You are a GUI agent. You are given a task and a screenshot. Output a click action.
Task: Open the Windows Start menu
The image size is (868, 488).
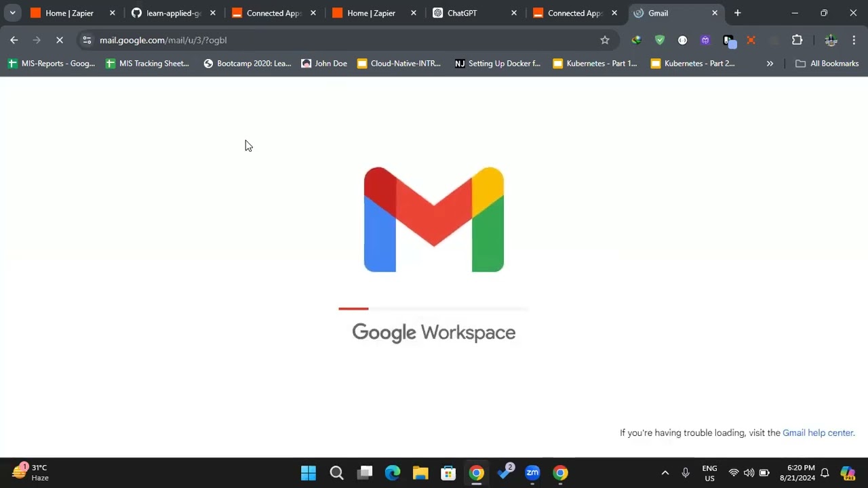click(309, 472)
